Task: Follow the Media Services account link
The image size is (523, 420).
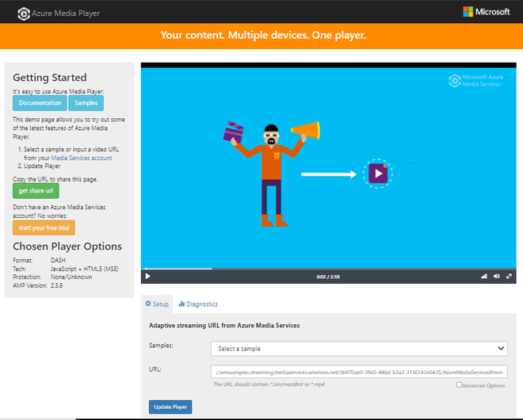Action: tap(82, 158)
